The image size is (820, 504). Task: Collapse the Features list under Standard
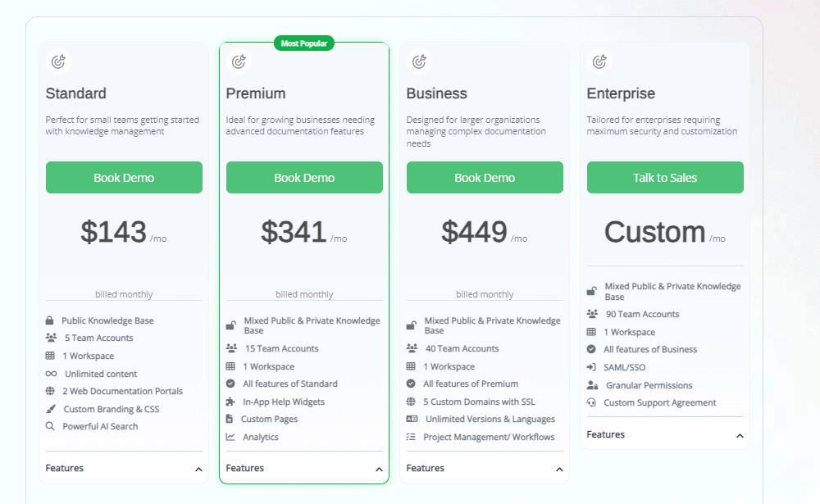pos(198,469)
